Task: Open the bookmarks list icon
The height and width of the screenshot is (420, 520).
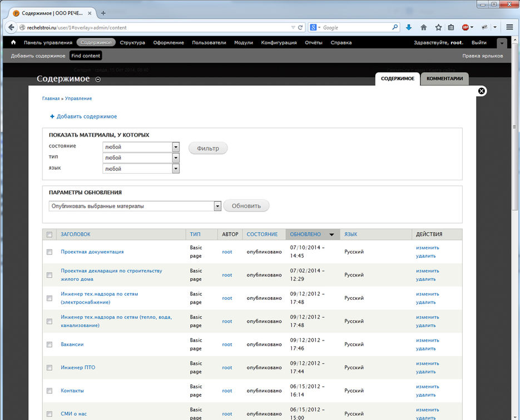Action: click(451, 27)
